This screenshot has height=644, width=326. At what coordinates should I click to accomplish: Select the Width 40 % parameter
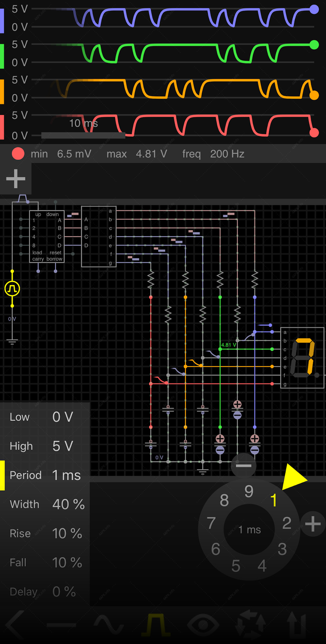point(45,504)
